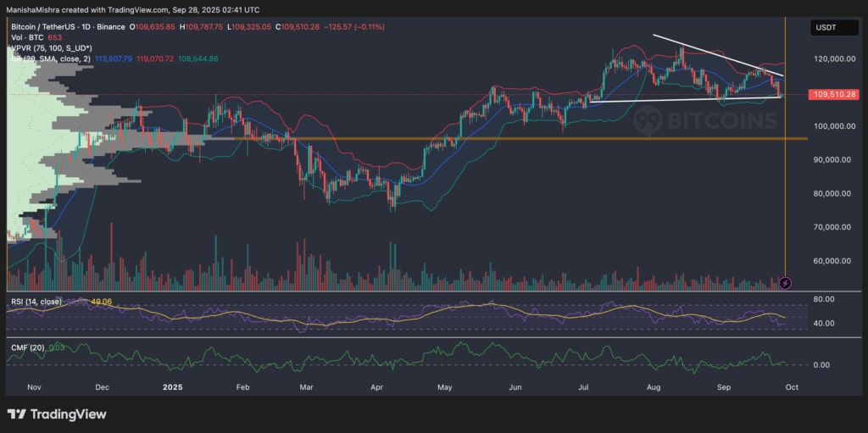Click the 120,000.00 price axis level
The width and height of the screenshot is (868, 433).
833,59
